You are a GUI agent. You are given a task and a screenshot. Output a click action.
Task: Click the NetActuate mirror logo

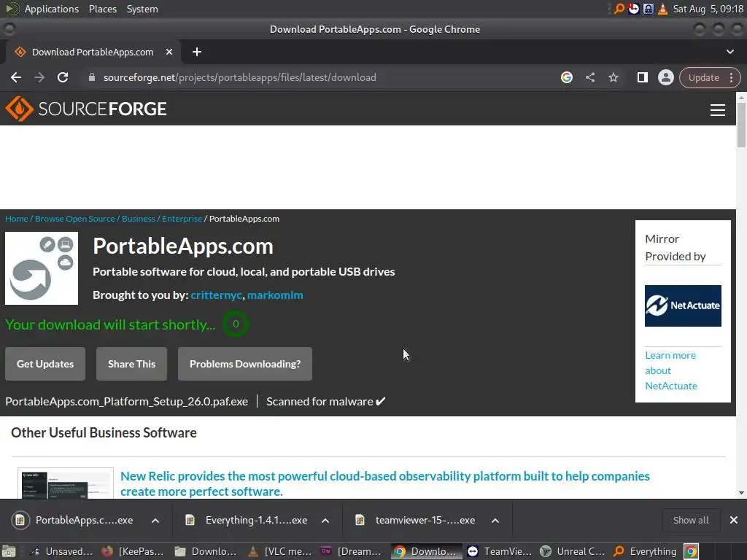[x=683, y=306]
